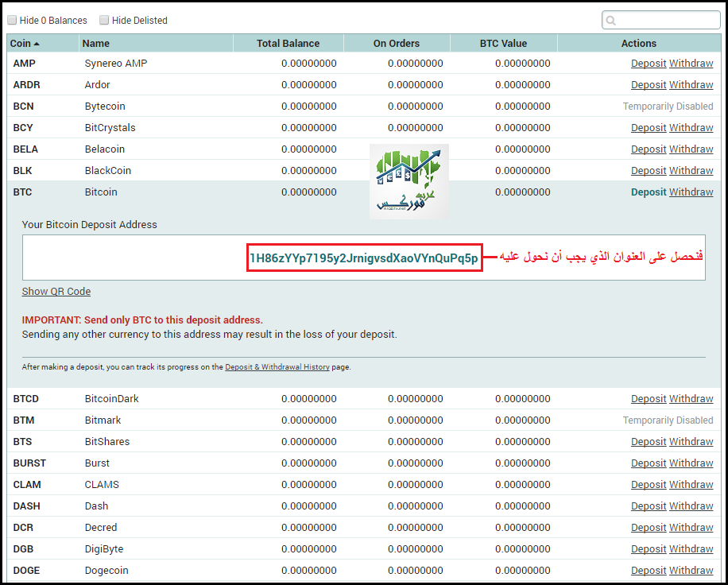Click the Bytecoin name cell
The width and height of the screenshot is (728, 585).
coord(105,106)
